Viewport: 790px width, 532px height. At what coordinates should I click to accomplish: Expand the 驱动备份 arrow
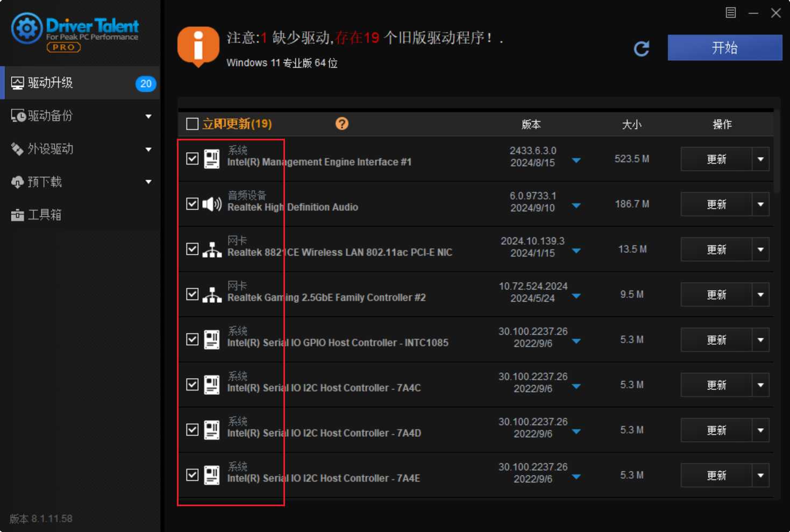point(148,116)
